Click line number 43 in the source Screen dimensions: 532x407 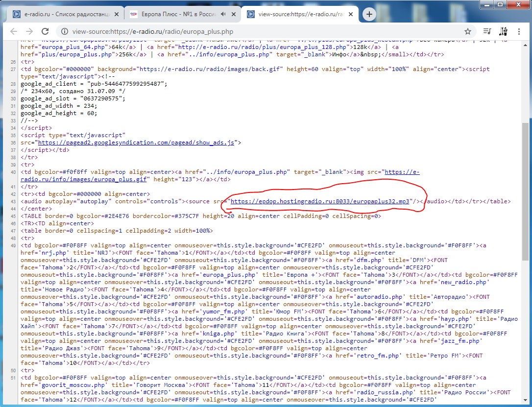pyautogui.click(x=13, y=201)
